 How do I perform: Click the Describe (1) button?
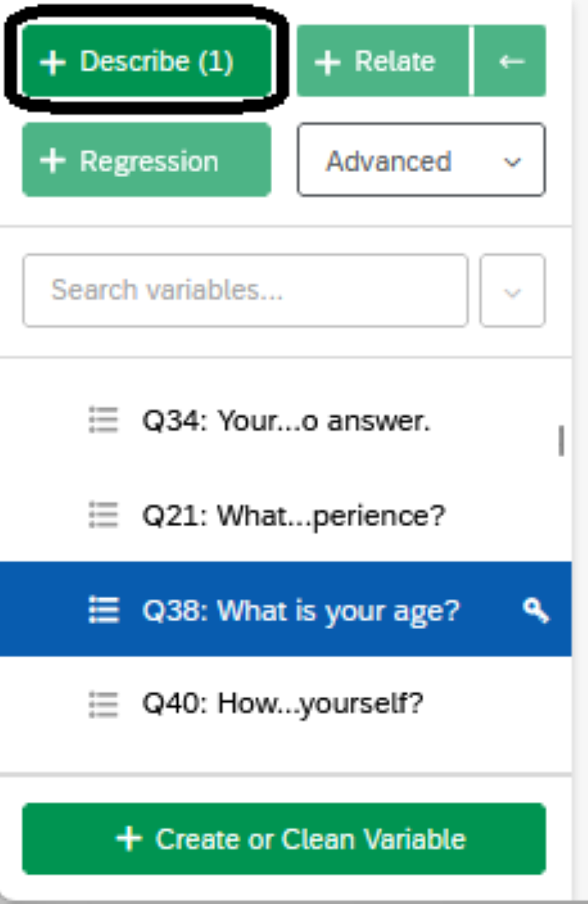[146, 62]
